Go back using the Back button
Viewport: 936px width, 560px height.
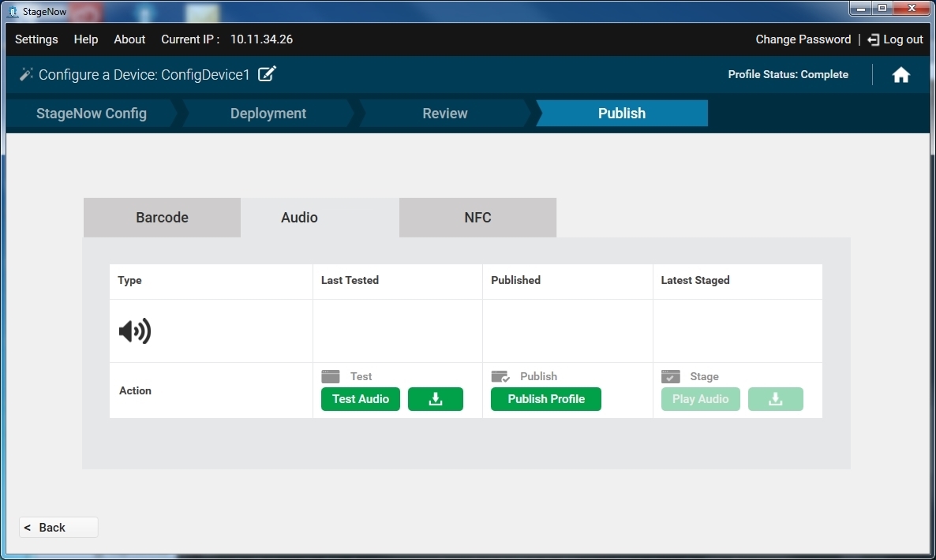58,528
